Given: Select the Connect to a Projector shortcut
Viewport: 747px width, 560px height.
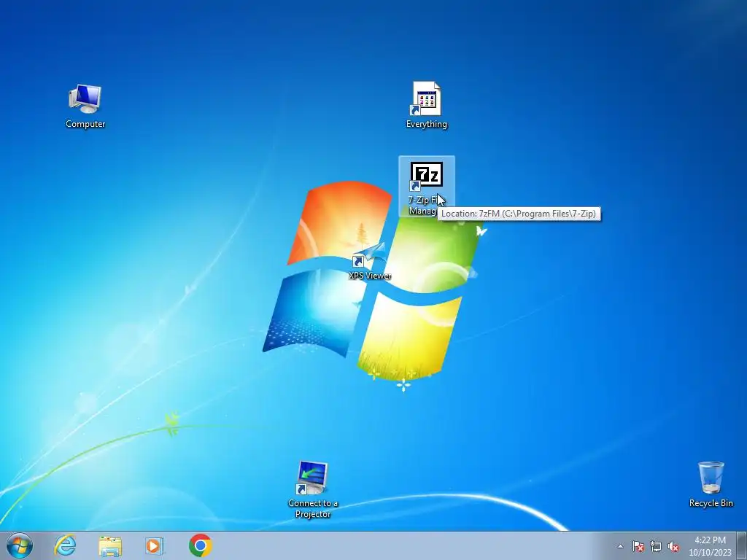Looking at the screenshot, I should click(312, 489).
